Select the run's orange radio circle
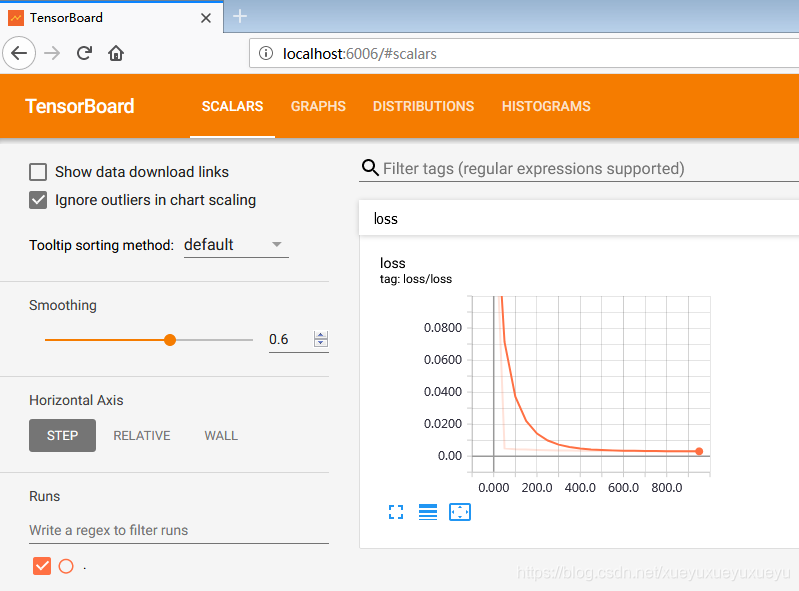The width and height of the screenshot is (799, 591). [66, 566]
